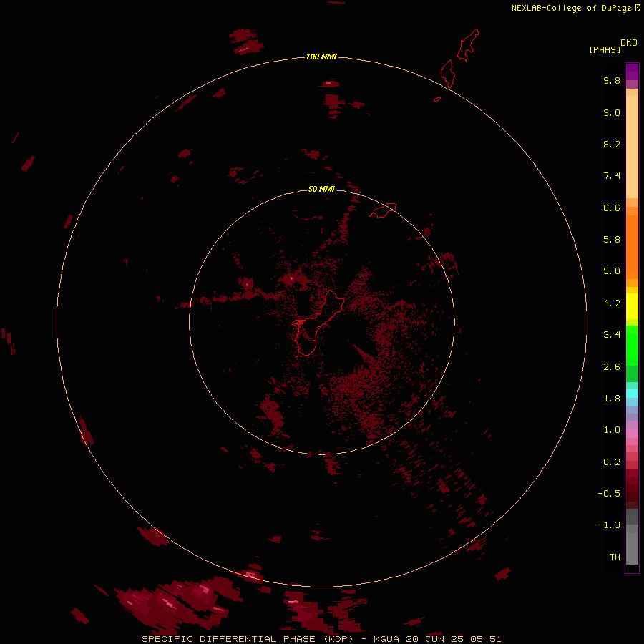This screenshot has width=644, height=644.
Task: Click the [PHAS] legend unit label
Action: point(605,49)
